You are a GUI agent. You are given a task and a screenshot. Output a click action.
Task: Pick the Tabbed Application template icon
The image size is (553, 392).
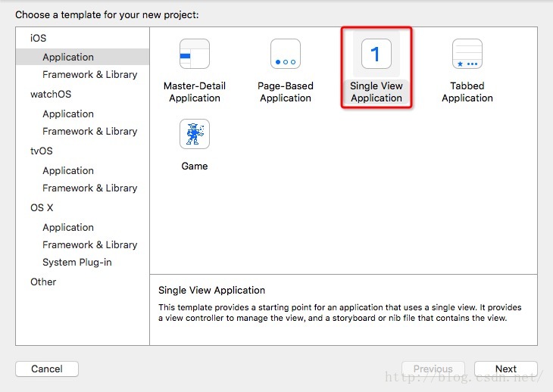coord(467,54)
